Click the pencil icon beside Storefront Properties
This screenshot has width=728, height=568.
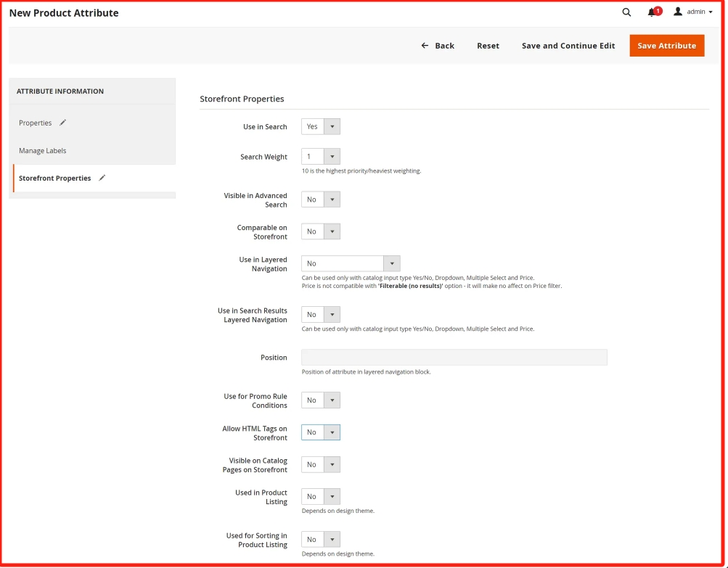point(102,178)
